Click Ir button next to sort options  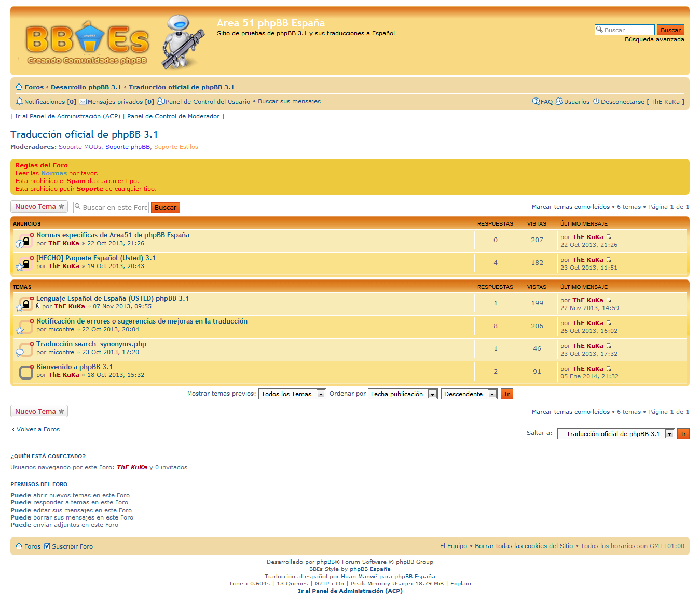click(507, 394)
